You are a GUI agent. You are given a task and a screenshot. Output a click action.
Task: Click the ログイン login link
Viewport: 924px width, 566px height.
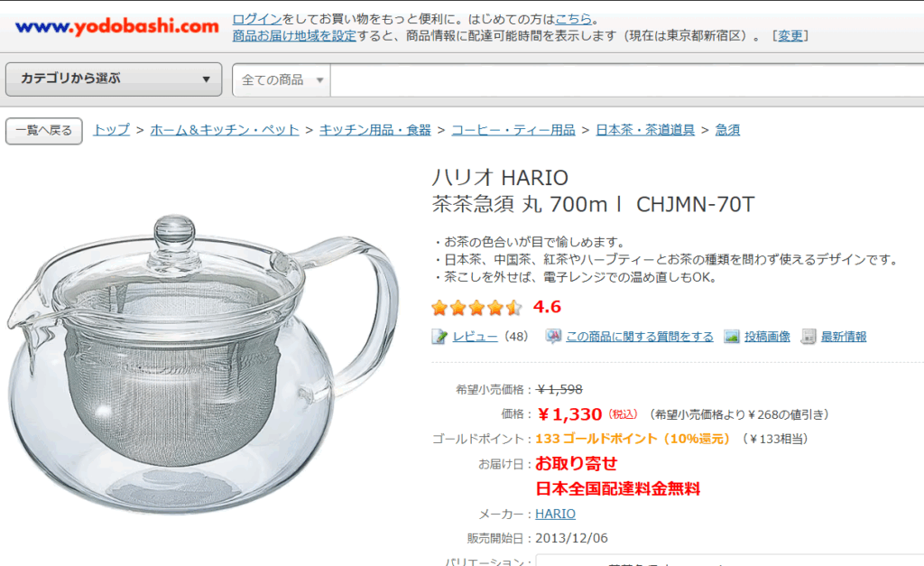(x=257, y=19)
